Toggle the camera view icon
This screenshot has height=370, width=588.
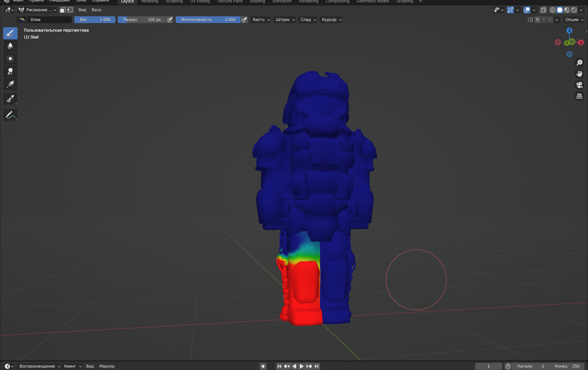click(579, 85)
